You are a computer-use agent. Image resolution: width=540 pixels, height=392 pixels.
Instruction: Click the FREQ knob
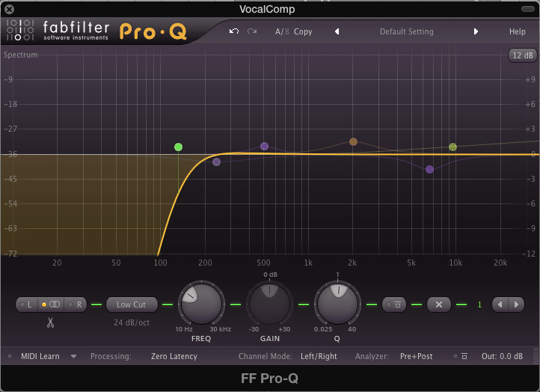pos(201,304)
